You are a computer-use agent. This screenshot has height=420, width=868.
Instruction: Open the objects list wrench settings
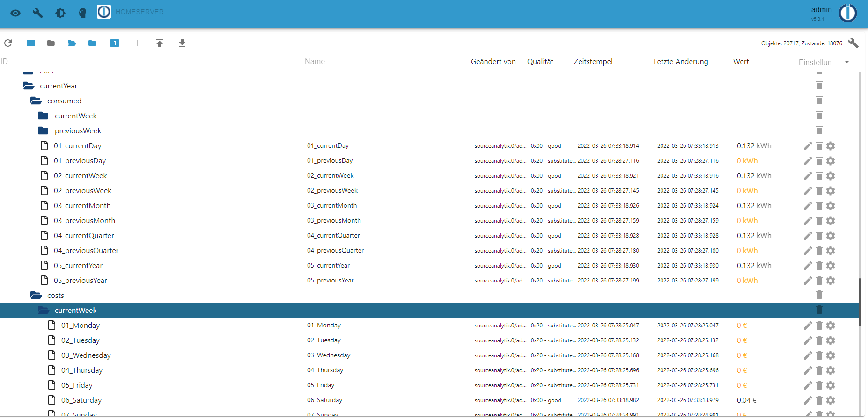click(x=853, y=43)
